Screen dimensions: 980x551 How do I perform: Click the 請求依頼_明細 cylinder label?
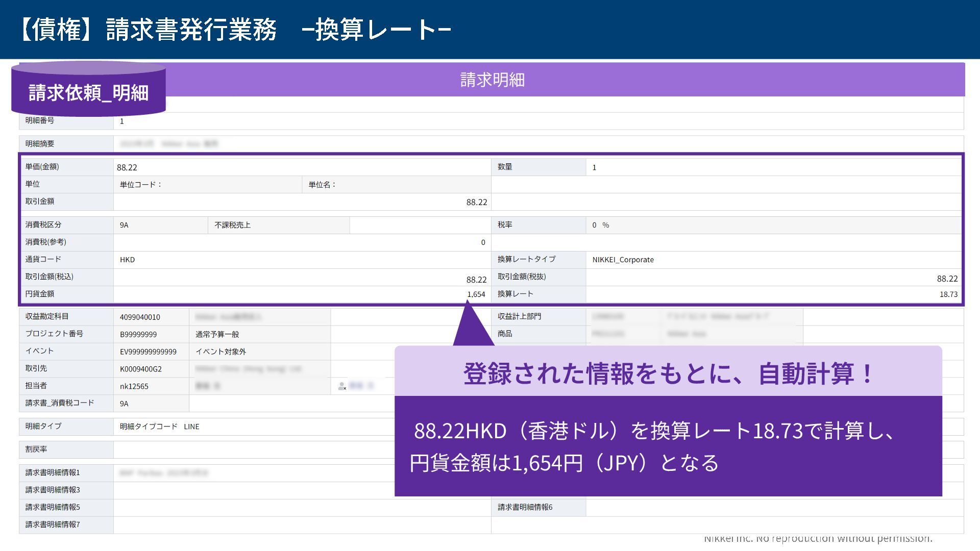click(x=88, y=92)
